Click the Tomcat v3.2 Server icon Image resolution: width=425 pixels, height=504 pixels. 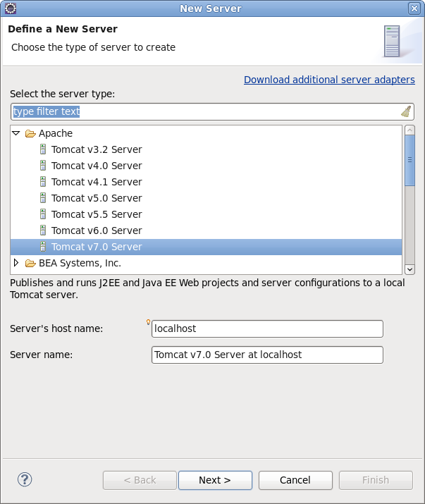coord(43,149)
